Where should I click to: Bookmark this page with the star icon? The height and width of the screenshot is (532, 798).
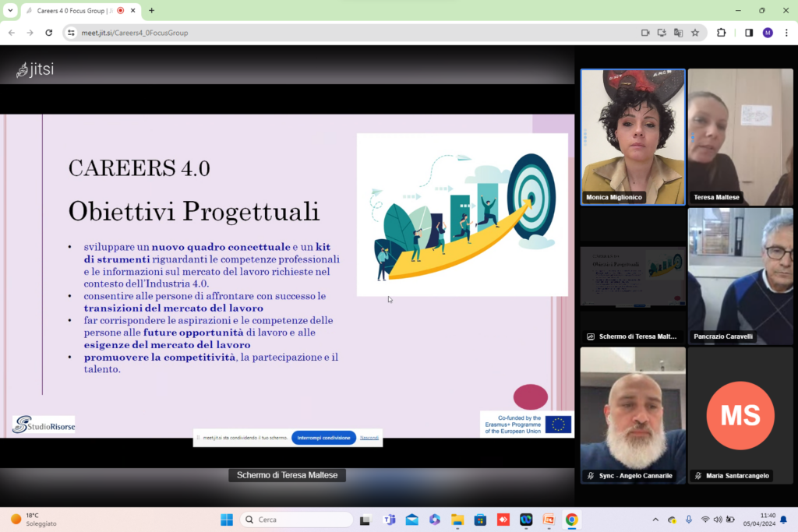tap(695, 33)
